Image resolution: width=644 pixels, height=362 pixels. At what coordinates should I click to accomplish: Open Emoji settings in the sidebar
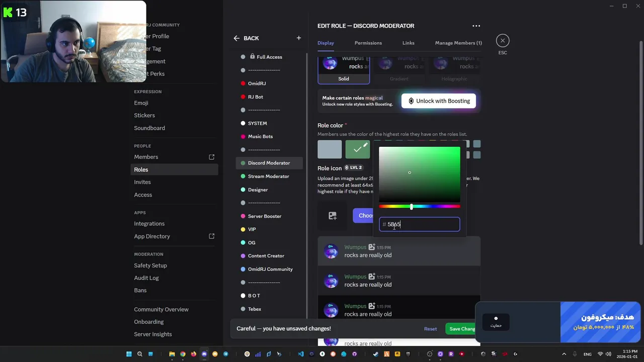tap(174, 103)
